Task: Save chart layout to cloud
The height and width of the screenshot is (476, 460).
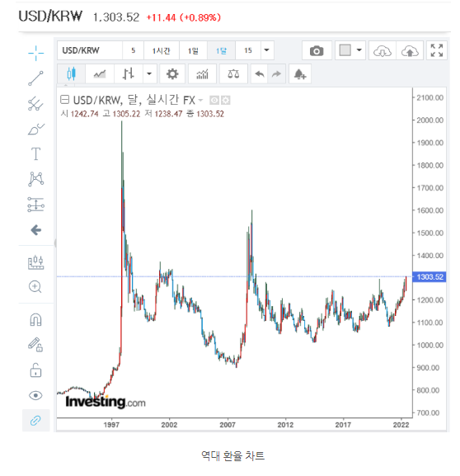Action: tap(410, 50)
